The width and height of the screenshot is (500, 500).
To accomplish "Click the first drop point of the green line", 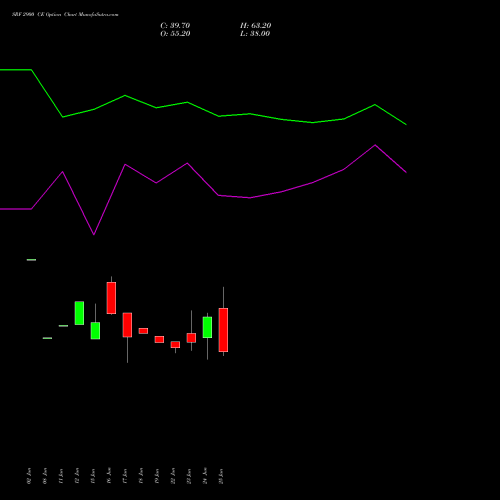I will click(x=63, y=117).
